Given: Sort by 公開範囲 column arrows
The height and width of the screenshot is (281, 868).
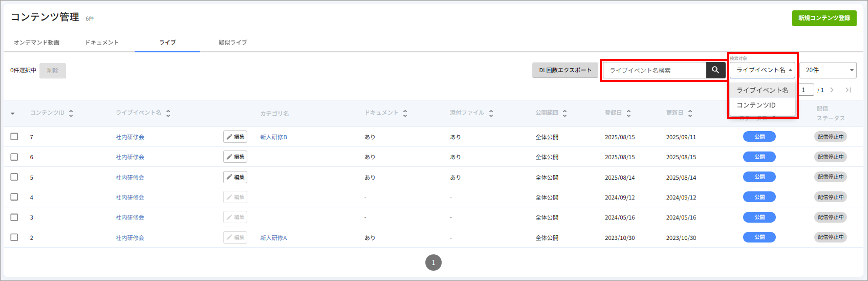Looking at the screenshot, I should pyautogui.click(x=565, y=113).
